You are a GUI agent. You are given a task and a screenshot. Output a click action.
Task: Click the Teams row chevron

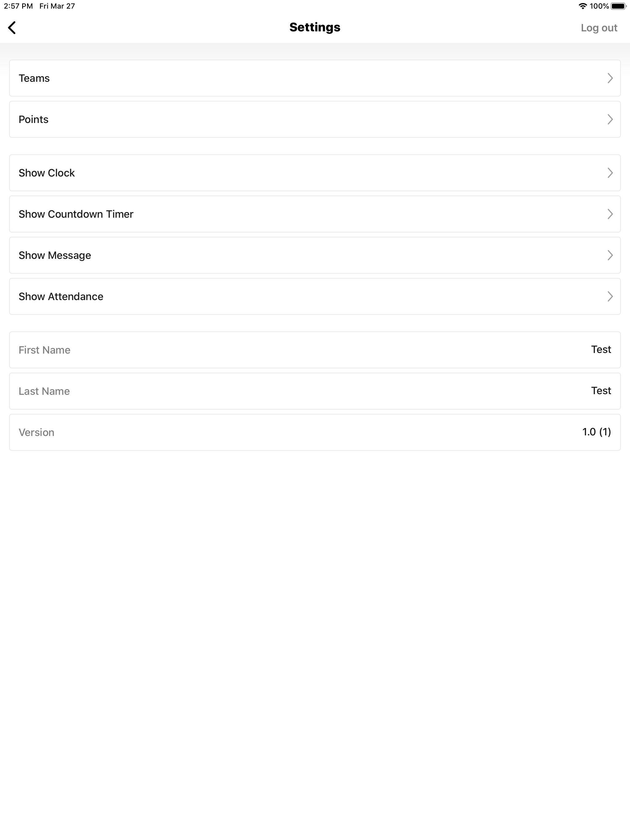[610, 78]
